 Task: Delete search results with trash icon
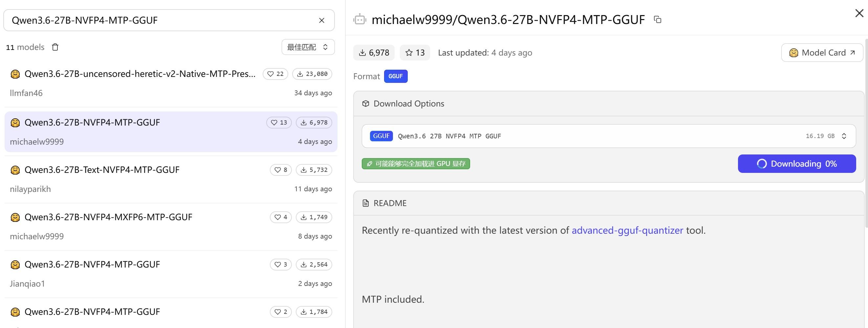point(55,47)
